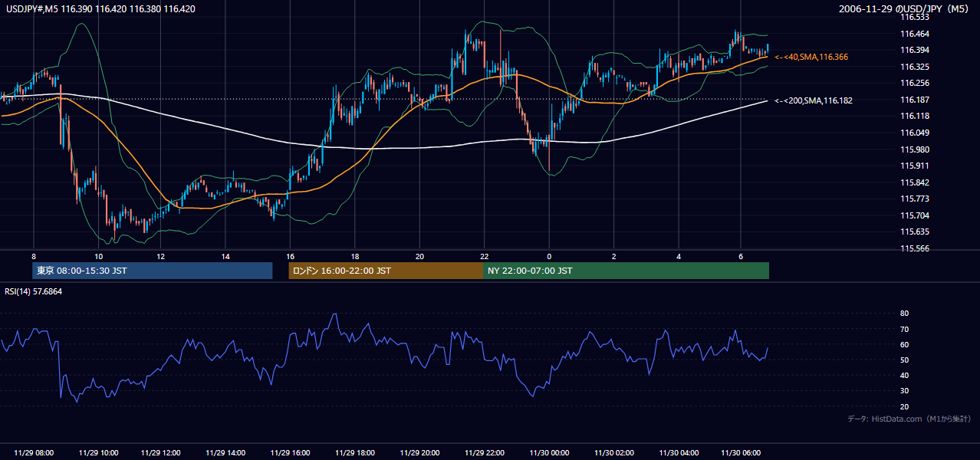This screenshot has width=980, height=460.
Task: Click the RSI axis level 60
Action: click(x=904, y=344)
